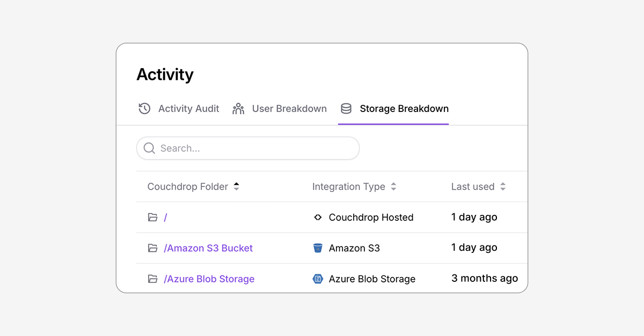This screenshot has height=336, width=644.
Task: Click "1 day ago" in root row
Action: click(x=474, y=217)
